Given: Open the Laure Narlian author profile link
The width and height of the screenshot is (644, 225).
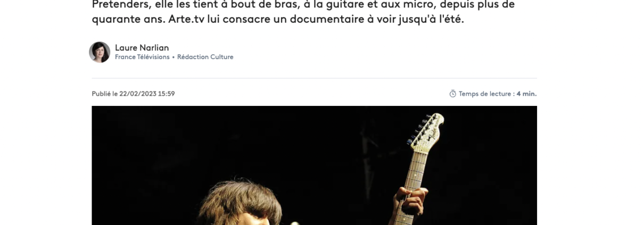Looking at the screenshot, I should [142, 47].
